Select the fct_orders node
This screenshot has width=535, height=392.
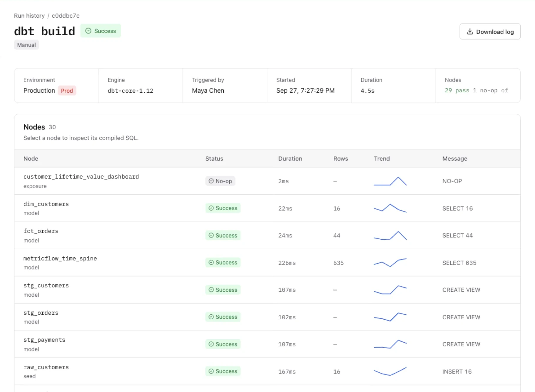click(267, 235)
